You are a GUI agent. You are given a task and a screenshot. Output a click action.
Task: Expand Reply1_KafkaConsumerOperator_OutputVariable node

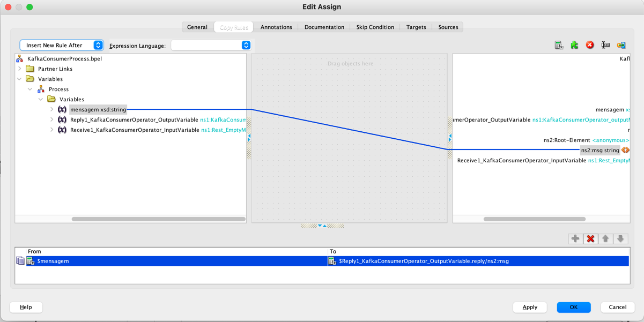pyautogui.click(x=51, y=119)
